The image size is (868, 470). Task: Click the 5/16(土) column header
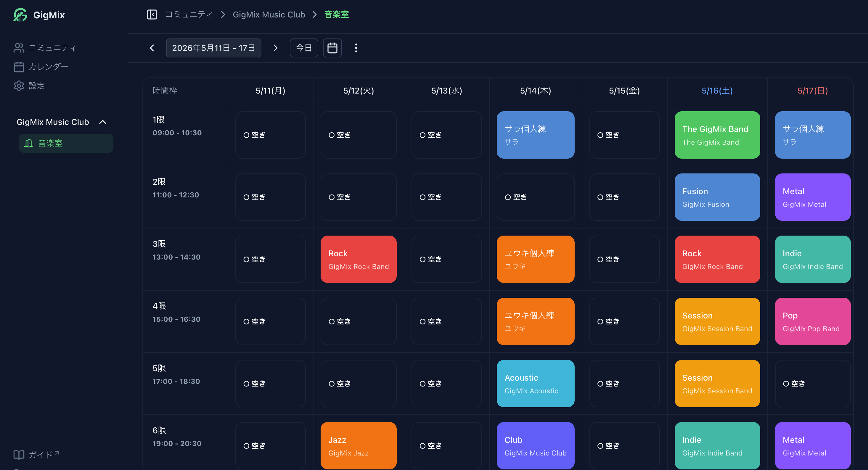(x=717, y=91)
